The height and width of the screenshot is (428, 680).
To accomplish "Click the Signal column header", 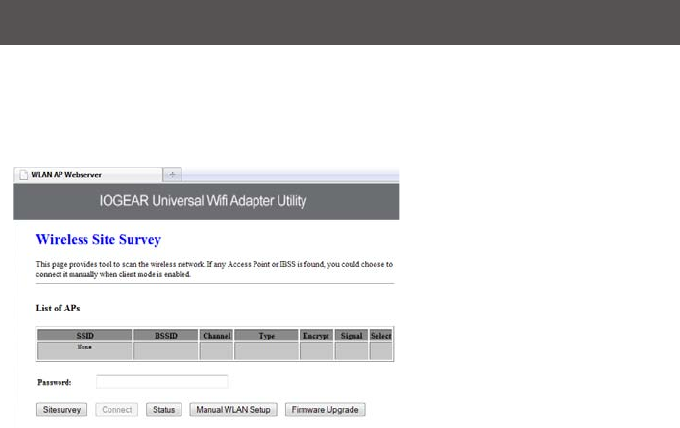I will [351, 335].
